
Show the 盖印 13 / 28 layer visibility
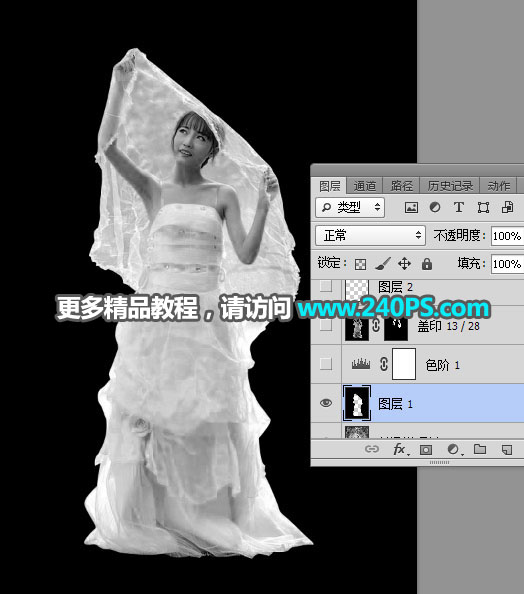[325, 325]
